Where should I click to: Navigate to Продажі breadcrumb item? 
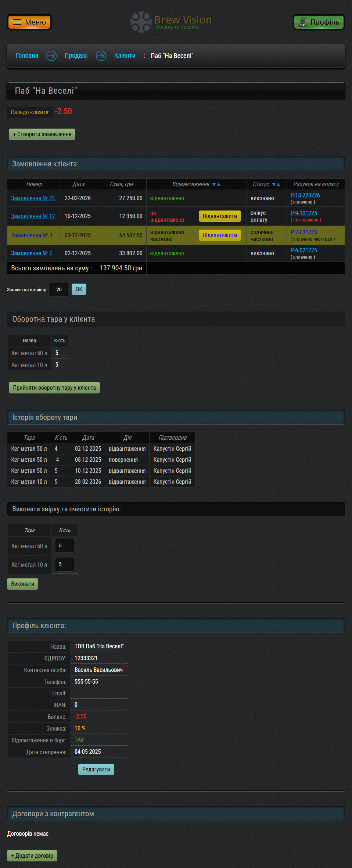(x=76, y=56)
